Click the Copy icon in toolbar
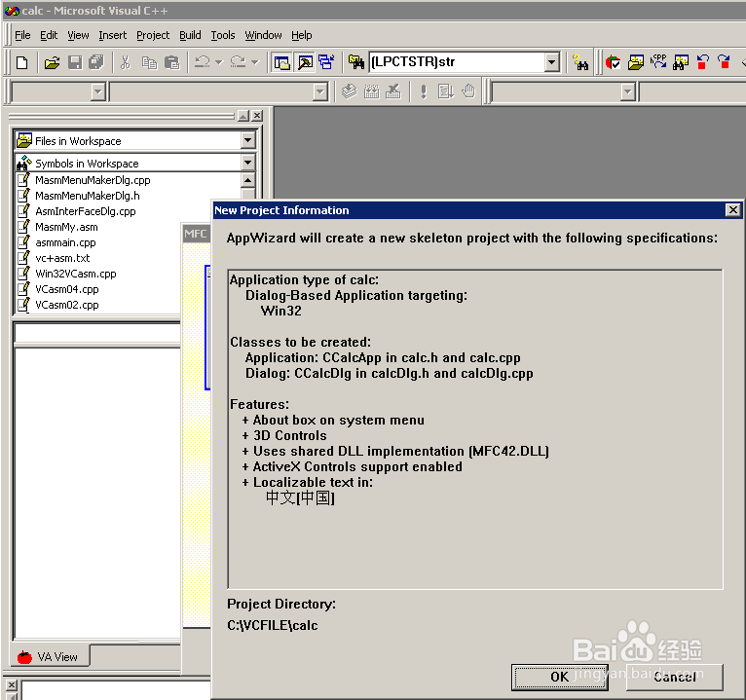The width and height of the screenshot is (746, 700). point(149,62)
